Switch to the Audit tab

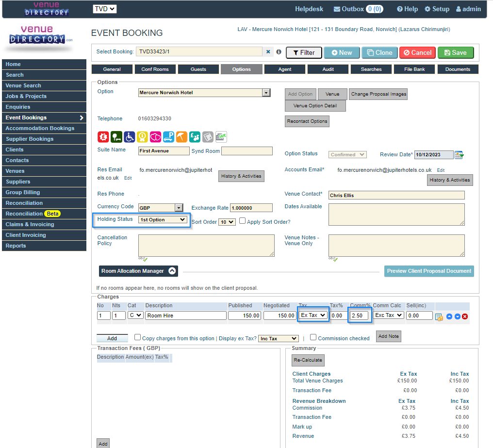pyautogui.click(x=328, y=69)
